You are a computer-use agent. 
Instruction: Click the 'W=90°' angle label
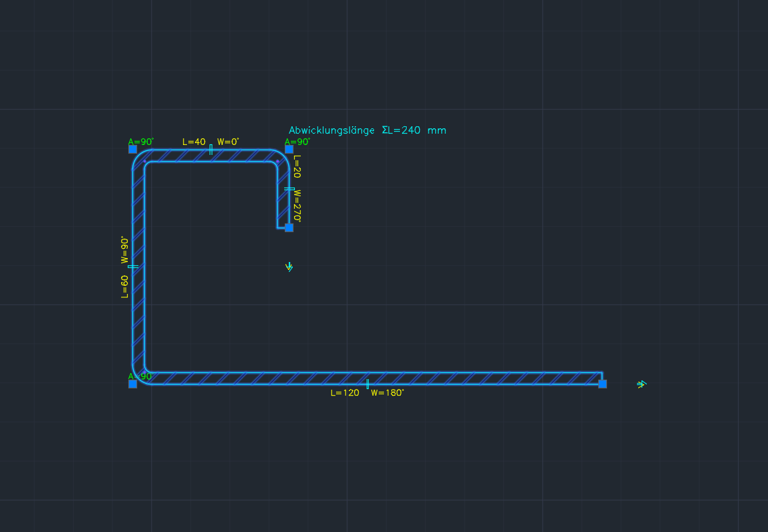click(x=125, y=249)
